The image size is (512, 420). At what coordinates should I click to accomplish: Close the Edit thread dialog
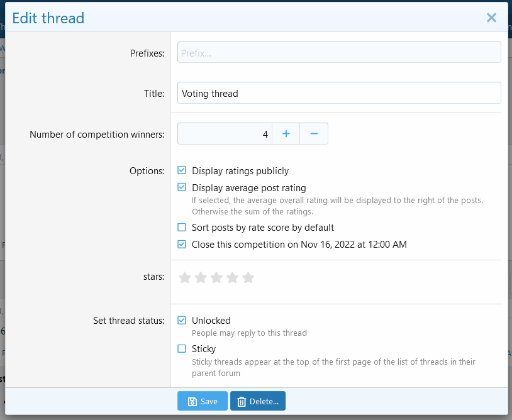pyautogui.click(x=491, y=18)
